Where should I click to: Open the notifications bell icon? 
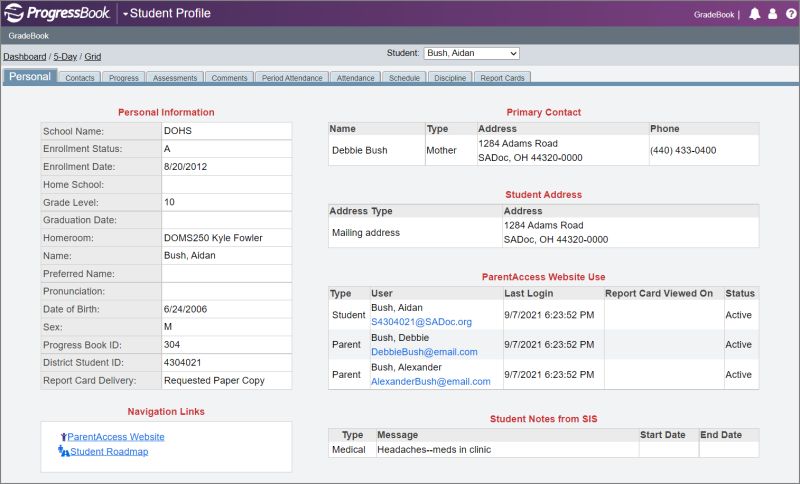pyautogui.click(x=755, y=14)
